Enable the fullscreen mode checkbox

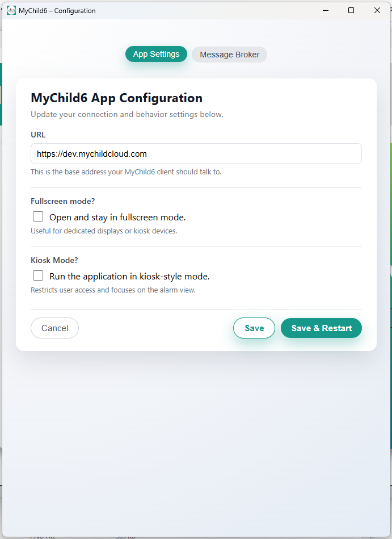coord(38,216)
